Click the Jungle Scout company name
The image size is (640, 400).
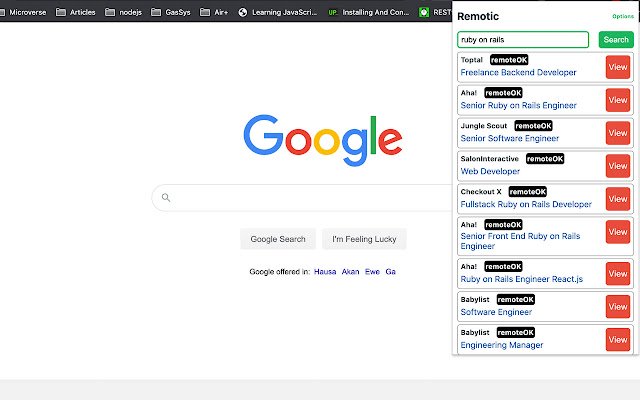coord(484,126)
